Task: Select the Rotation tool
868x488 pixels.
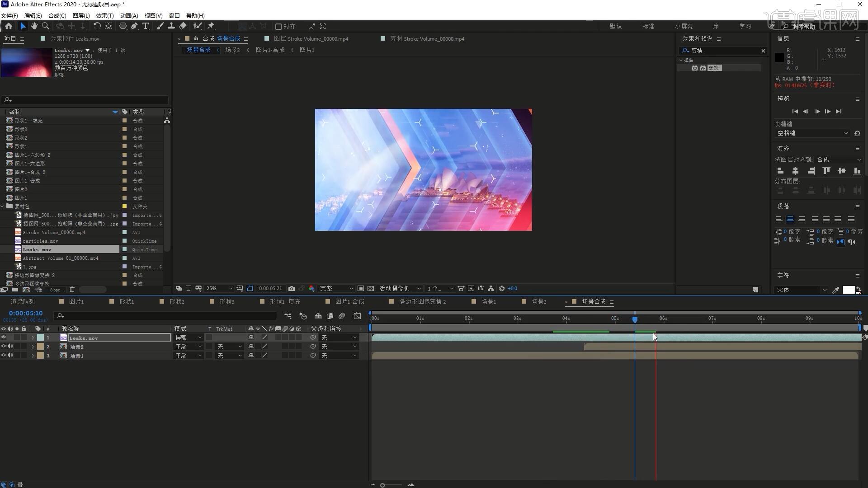Action: (97, 26)
